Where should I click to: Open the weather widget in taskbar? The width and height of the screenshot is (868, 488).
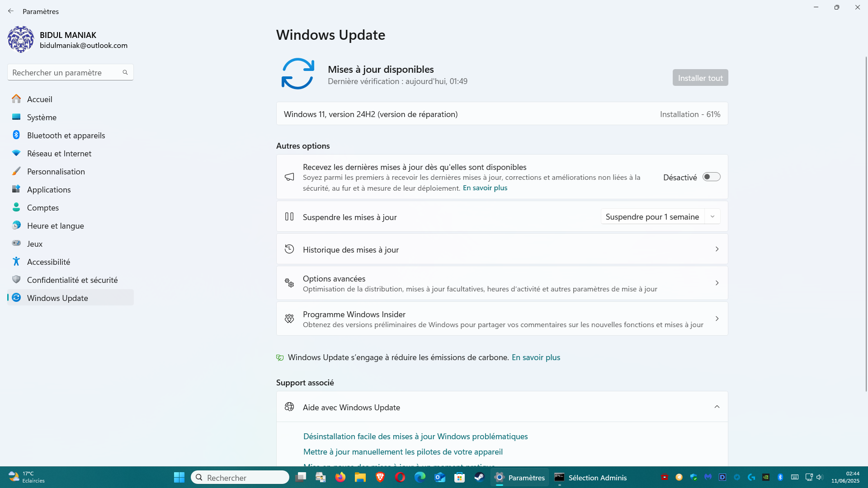[x=27, y=477]
